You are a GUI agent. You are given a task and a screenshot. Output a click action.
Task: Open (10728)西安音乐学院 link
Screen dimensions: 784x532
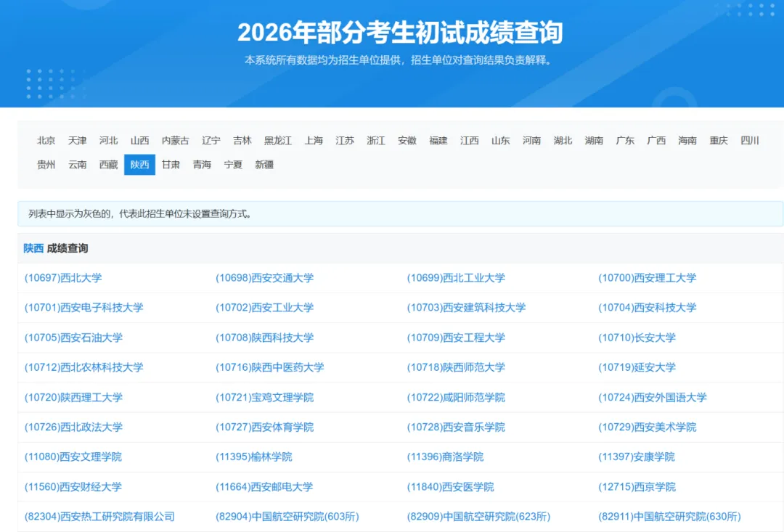pos(456,427)
